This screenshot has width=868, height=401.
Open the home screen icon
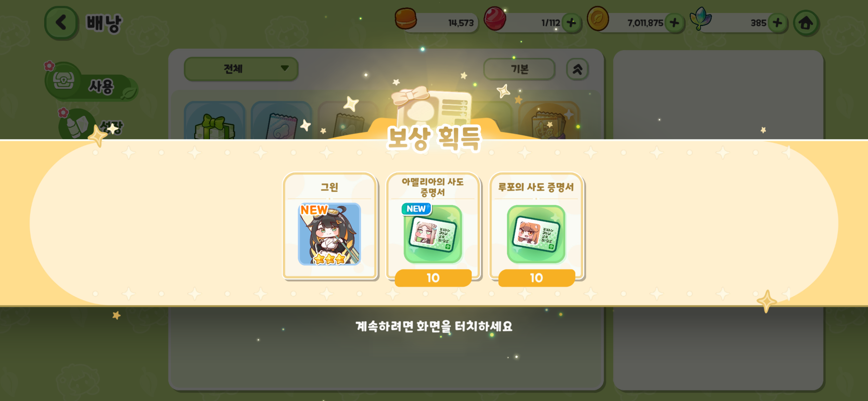806,23
